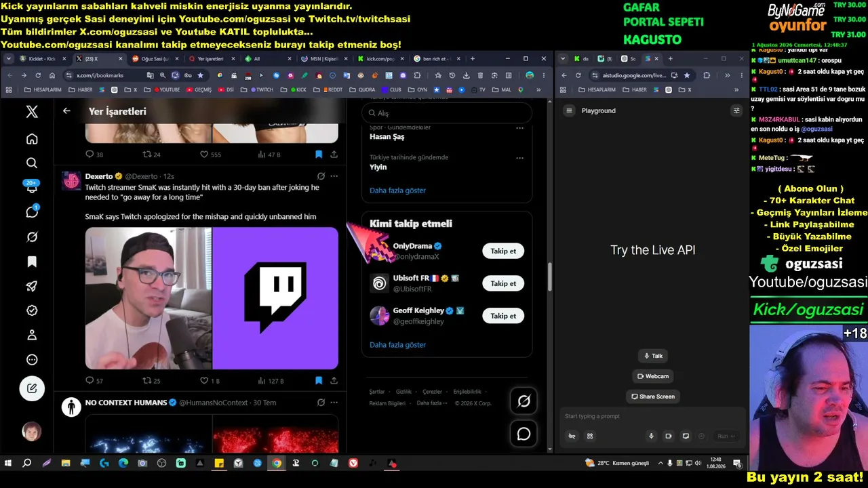Compose a new post with the feather button

click(32, 388)
